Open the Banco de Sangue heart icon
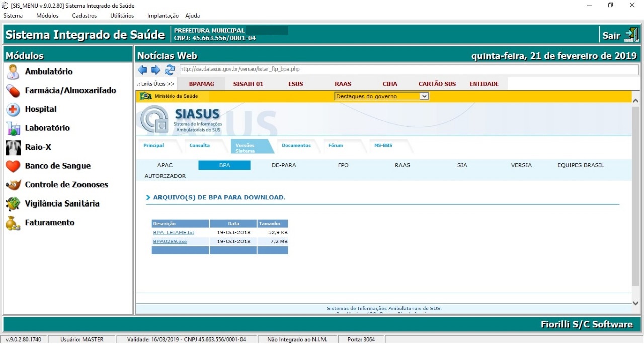 point(13,166)
